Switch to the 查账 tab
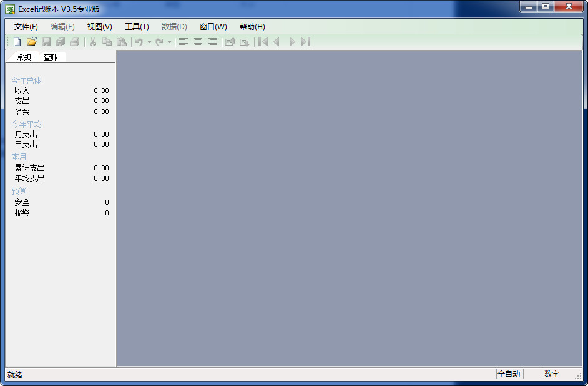 click(52, 57)
